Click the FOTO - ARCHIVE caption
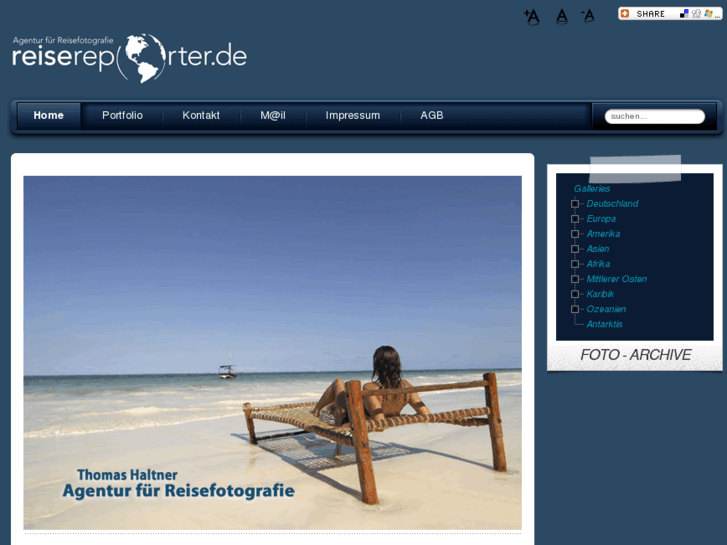 point(635,355)
